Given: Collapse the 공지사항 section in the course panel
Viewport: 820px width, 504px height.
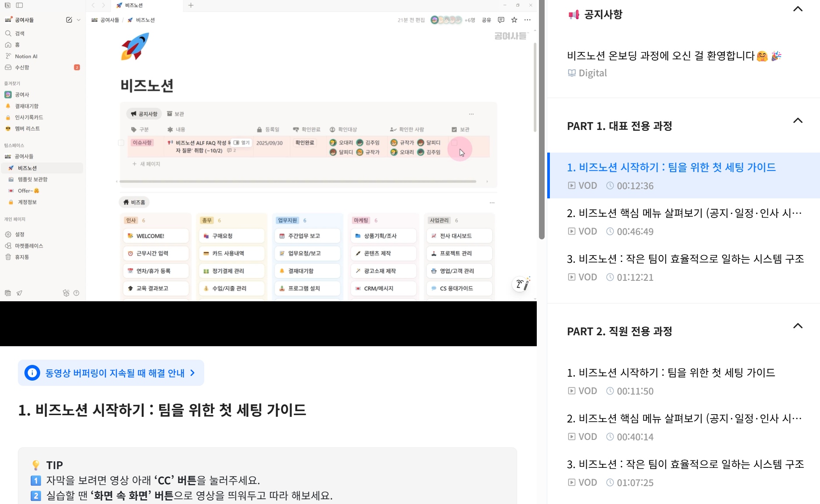Looking at the screenshot, I should coord(798,9).
